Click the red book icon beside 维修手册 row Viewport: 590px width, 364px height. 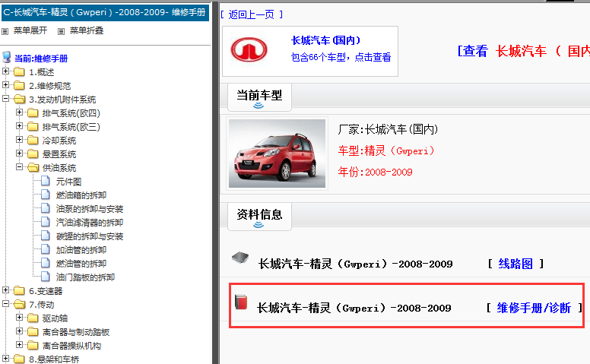241,302
